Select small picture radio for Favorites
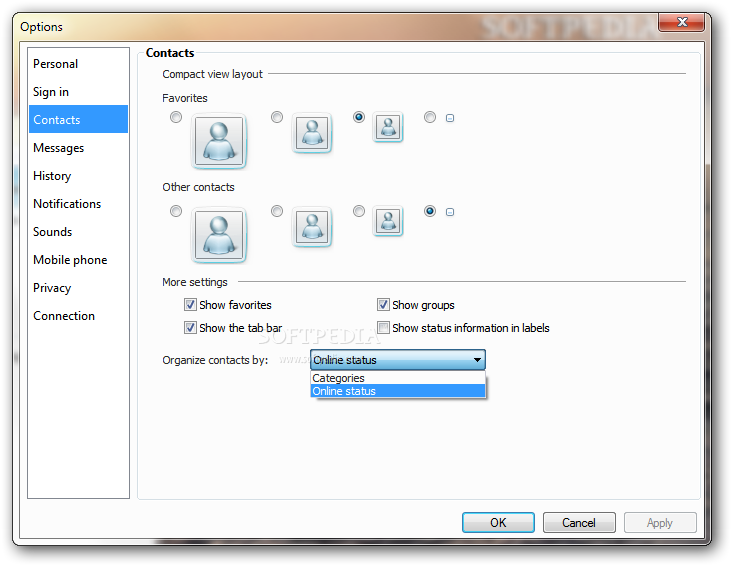 point(359,117)
